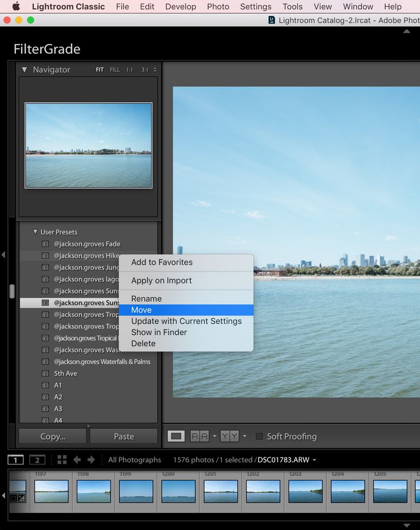
Task: Set Navigator zoom to 1:1
Action: (x=130, y=70)
